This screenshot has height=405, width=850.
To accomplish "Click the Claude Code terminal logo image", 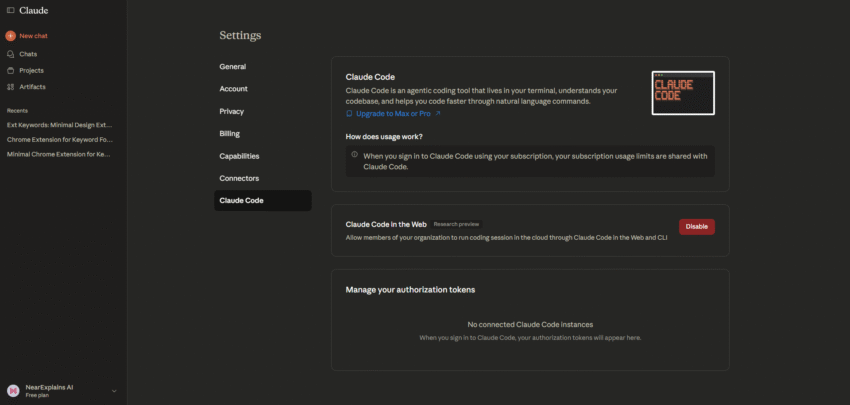I will point(682,92).
